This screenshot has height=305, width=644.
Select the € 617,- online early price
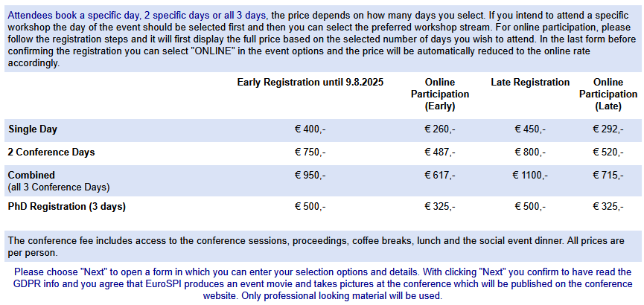click(440, 176)
